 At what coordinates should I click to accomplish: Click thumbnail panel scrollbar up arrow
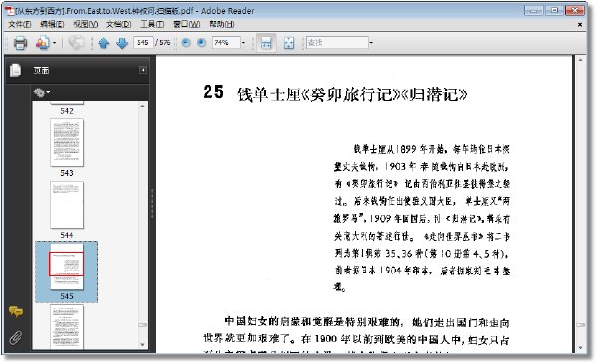(x=142, y=106)
